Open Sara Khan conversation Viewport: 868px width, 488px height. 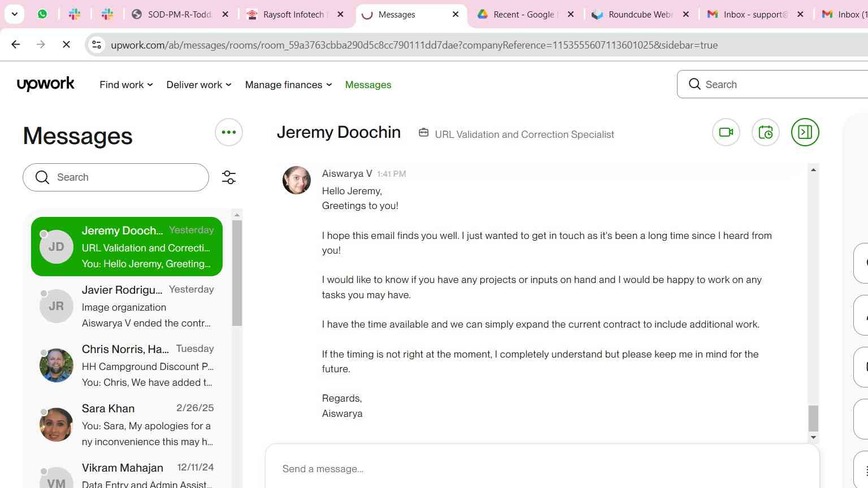click(x=127, y=425)
